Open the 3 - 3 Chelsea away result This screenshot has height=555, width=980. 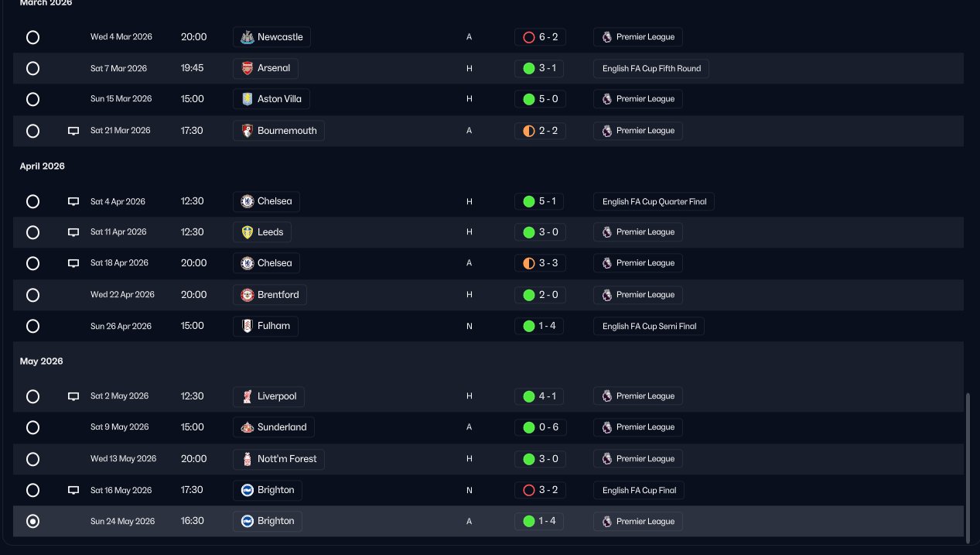tap(540, 263)
